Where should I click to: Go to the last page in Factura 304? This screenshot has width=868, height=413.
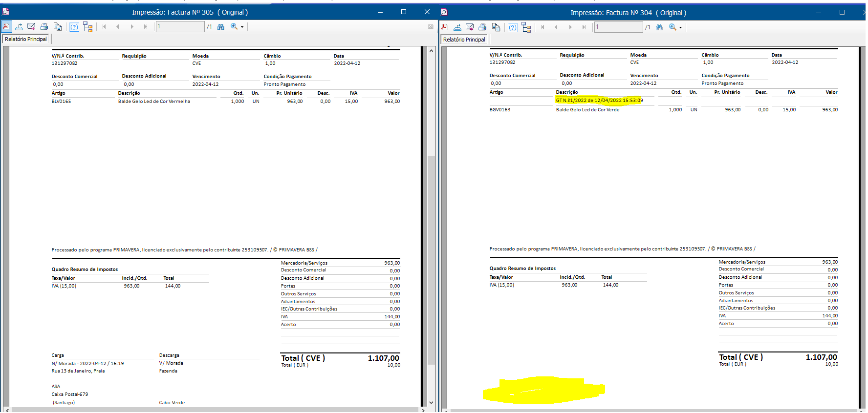[584, 27]
